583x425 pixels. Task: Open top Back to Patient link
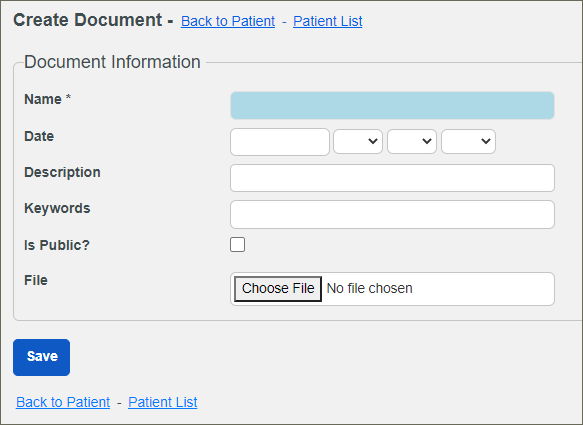(228, 21)
